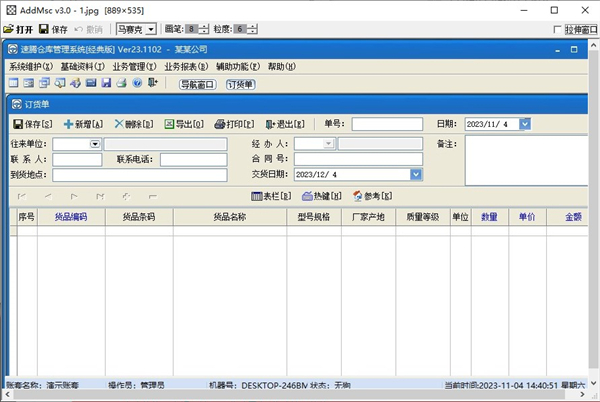Viewport: 600px width, 402px height.
Task: Click the globe-arrow toolbar icon
Action: coord(75,83)
